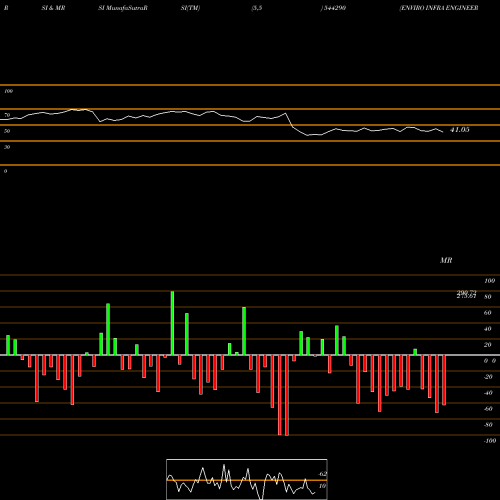500x500 pixels.
Task: Click the 10 label in mini chart
Action: (322, 486)
